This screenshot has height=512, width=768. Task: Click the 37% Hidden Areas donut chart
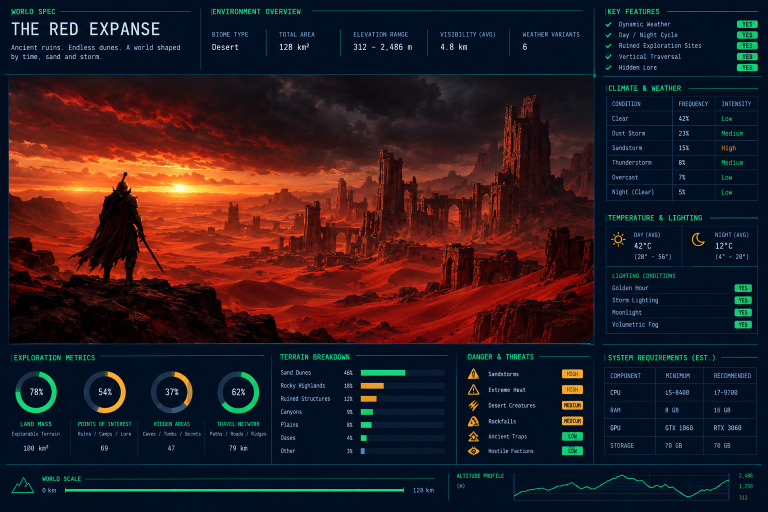pos(171,392)
